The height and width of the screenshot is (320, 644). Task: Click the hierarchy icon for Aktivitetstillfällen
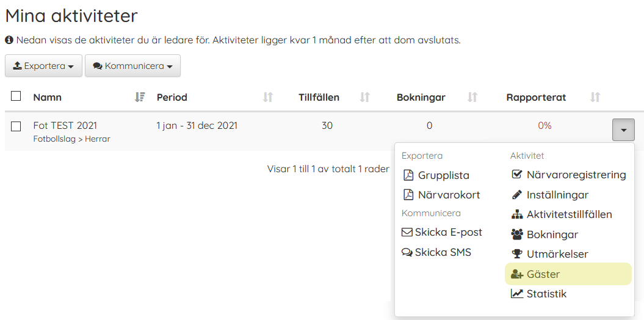[x=517, y=214]
